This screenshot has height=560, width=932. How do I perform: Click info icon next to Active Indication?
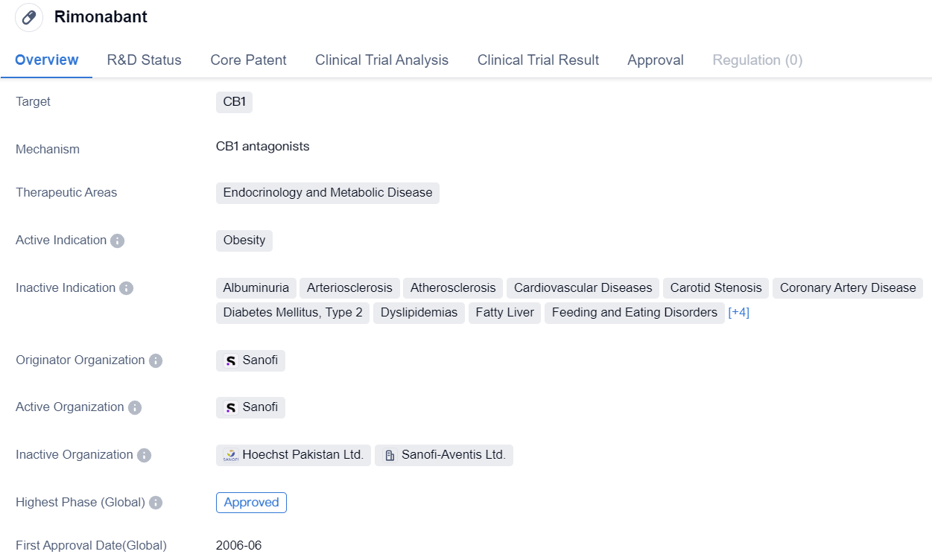click(117, 241)
